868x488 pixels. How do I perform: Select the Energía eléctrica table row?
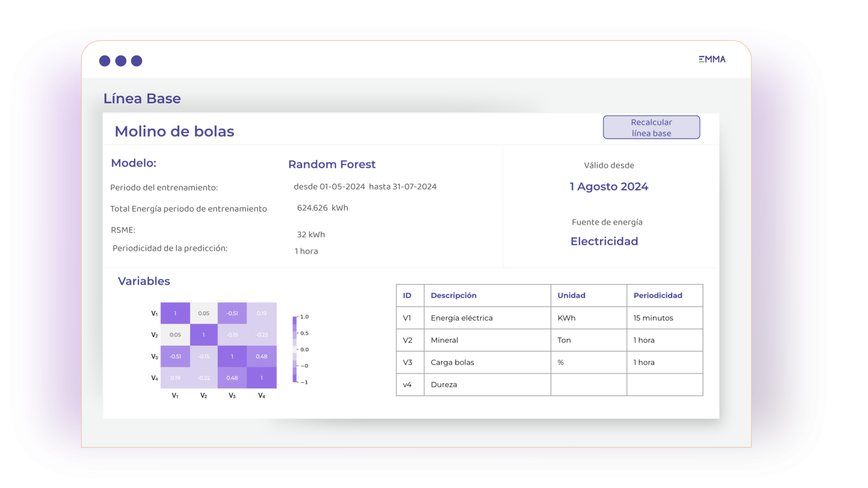(x=462, y=318)
